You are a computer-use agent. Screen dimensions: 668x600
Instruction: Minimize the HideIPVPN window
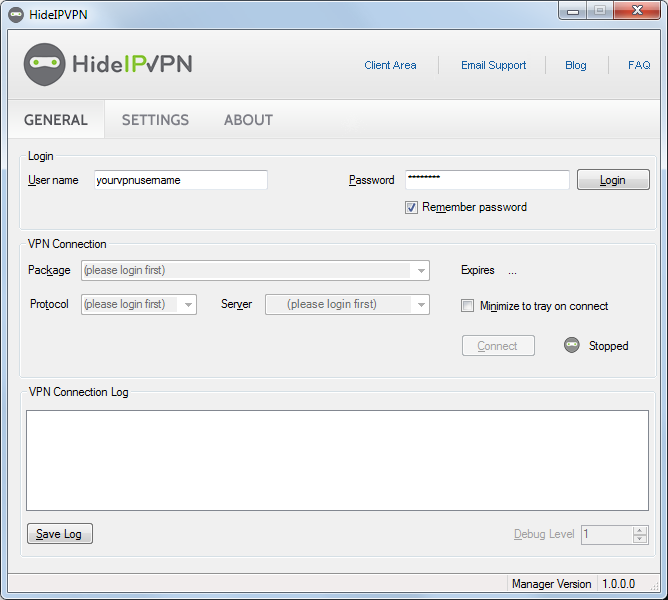573,11
